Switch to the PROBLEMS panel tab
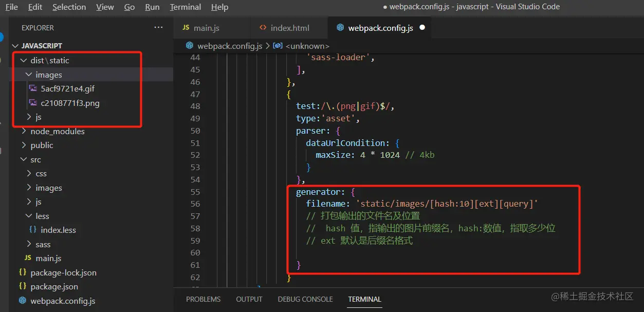 click(204, 299)
